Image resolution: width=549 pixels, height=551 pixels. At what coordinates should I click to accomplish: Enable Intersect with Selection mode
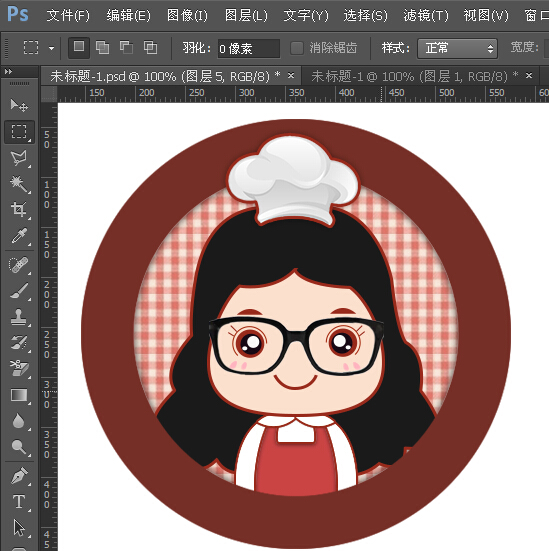click(150, 47)
